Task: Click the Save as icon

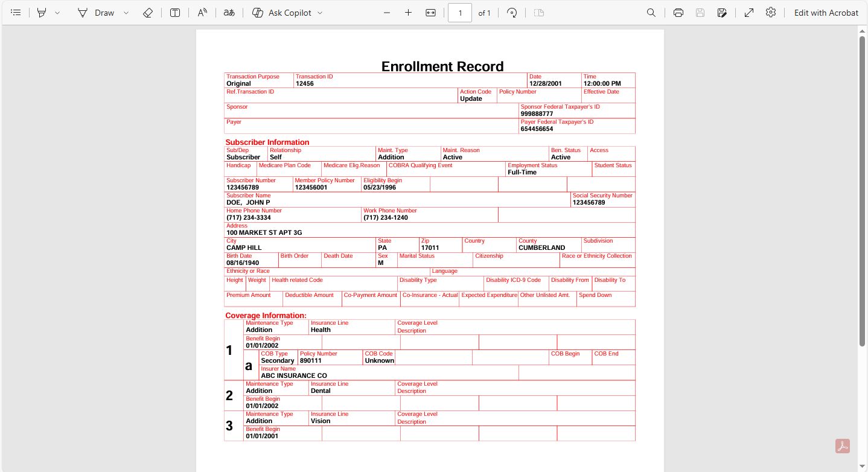Action: (x=722, y=13)
